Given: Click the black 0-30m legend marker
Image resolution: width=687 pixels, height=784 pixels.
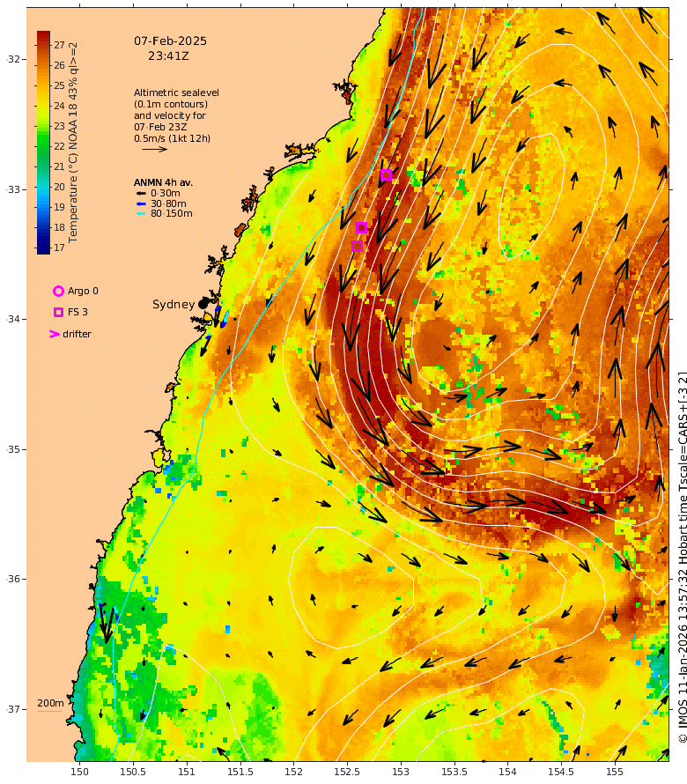Looking at the screenshot, I should (142, 194).
